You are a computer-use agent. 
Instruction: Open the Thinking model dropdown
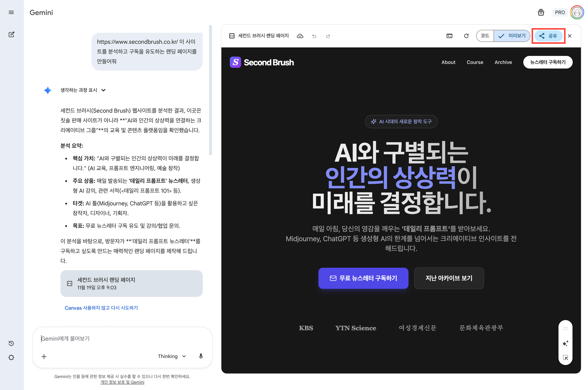(172, 356)
